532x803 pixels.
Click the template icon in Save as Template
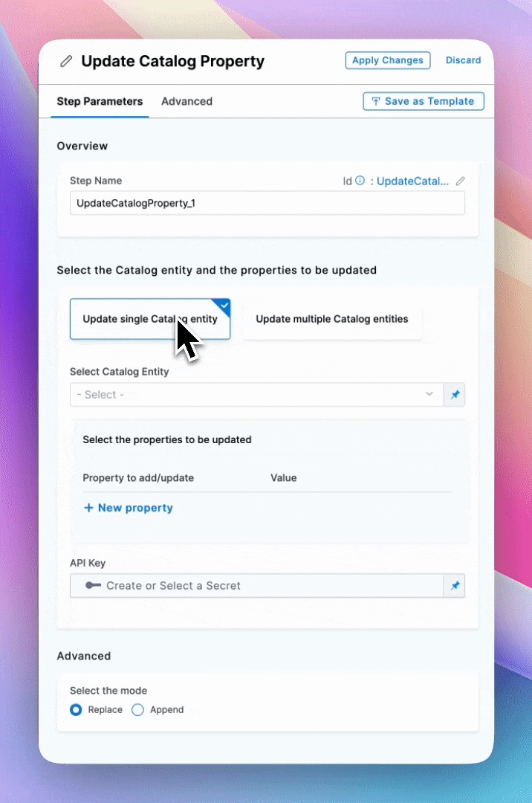point(375,101)
